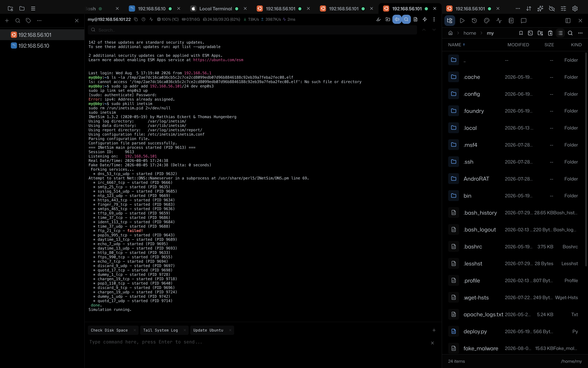Click the command input field at bottom
This screenshot has height=368, width=588.
click(x=258, y=342)
